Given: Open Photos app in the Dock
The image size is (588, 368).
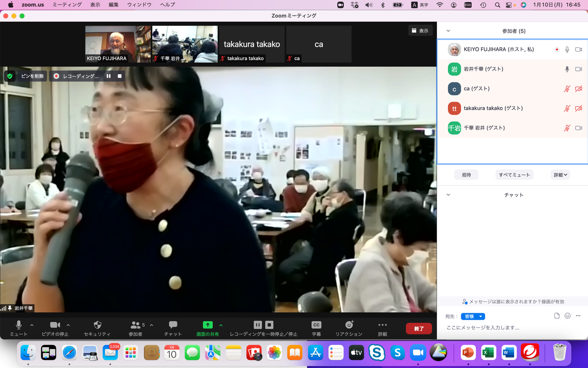Looking at the screenshot, I should 275,353.
